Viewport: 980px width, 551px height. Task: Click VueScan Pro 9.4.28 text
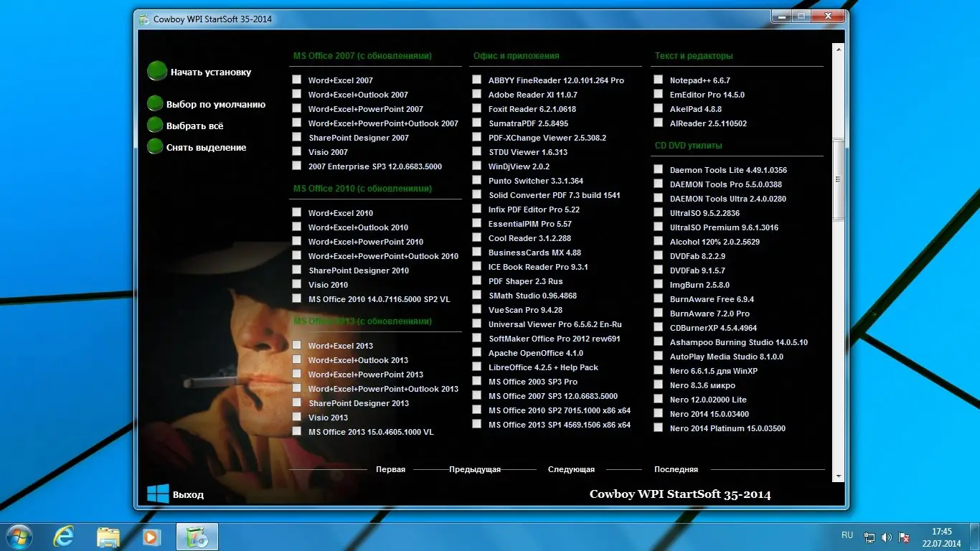click(525, 310)
